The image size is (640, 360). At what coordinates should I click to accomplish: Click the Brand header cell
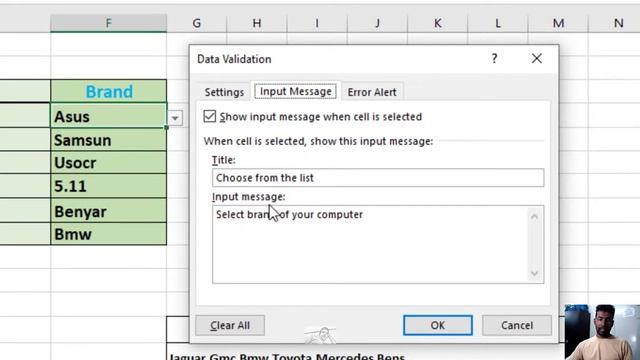pos(109,91)
